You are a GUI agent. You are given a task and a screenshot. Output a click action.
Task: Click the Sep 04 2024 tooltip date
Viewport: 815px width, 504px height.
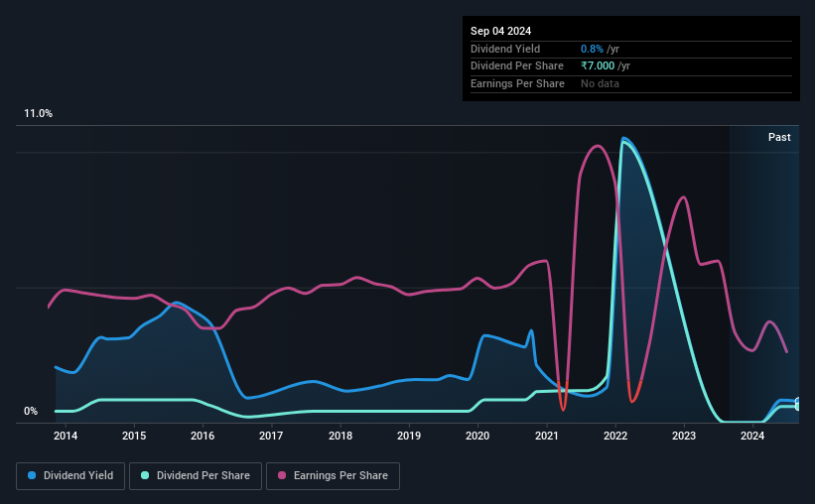click(501, 31)
